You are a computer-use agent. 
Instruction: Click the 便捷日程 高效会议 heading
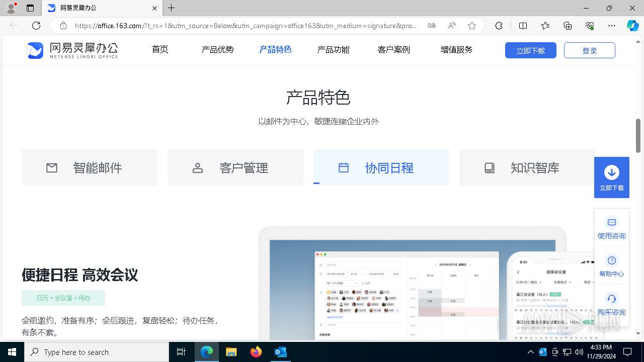(x=79, y=275)
